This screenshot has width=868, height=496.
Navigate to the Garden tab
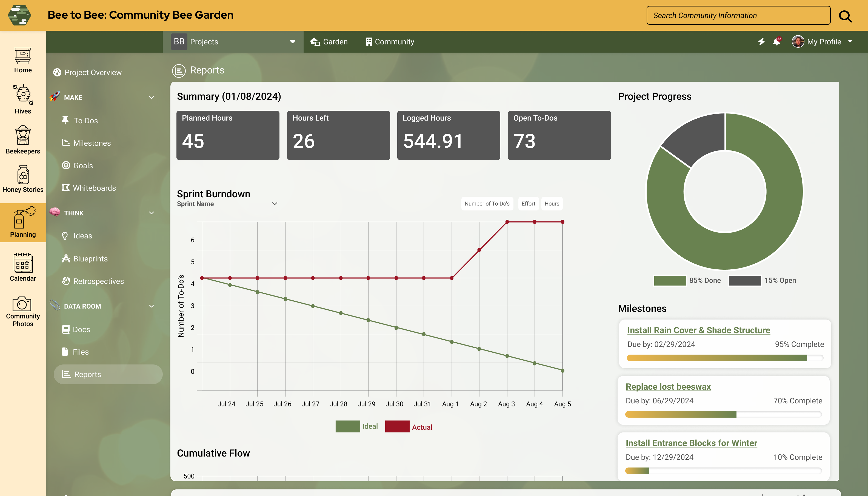pyautogui.click(x=329, y=41)
